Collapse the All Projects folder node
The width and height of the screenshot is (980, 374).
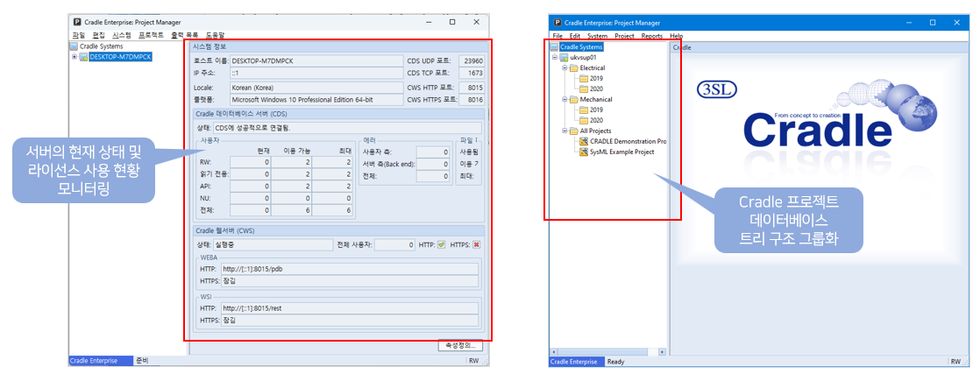click(x=565, y=131)
